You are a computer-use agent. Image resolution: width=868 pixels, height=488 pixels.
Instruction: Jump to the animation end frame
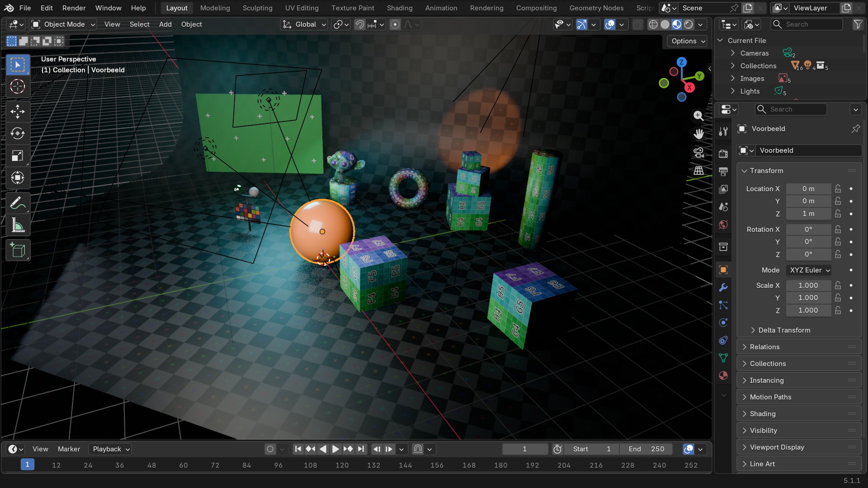[x=361, y=449]
